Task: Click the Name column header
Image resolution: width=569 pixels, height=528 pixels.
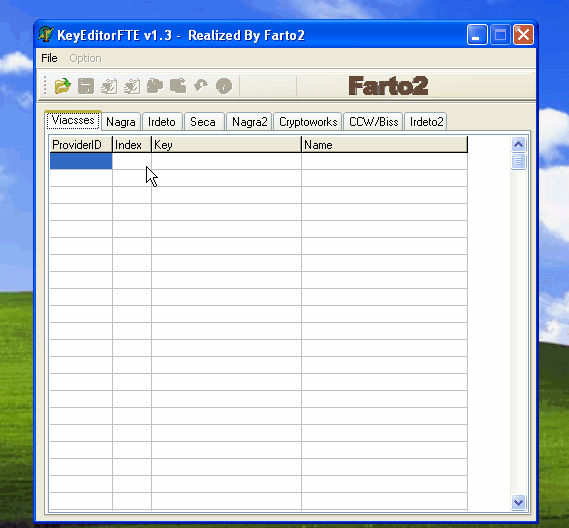Action: click(384, 145)
